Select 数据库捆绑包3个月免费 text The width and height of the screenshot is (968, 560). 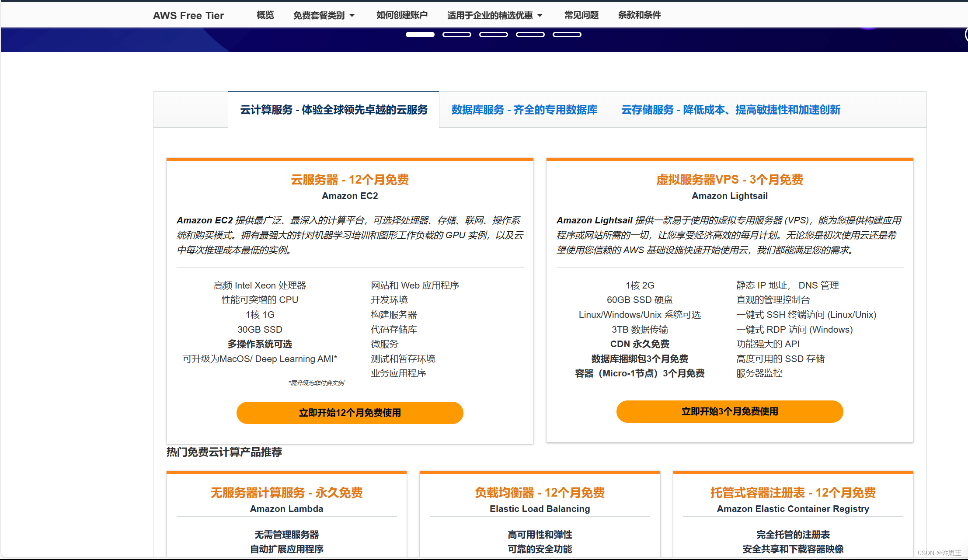pyautogui.click(x=640, y=359)
